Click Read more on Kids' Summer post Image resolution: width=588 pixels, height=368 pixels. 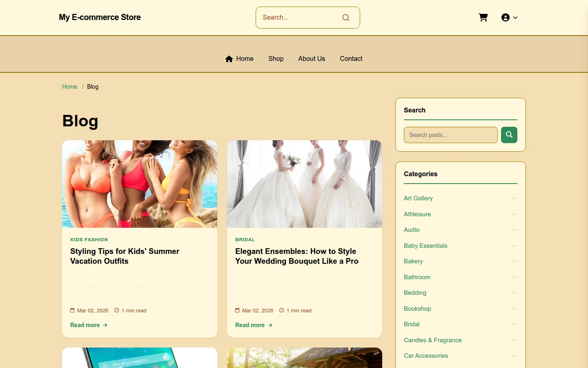coord(89,325)
